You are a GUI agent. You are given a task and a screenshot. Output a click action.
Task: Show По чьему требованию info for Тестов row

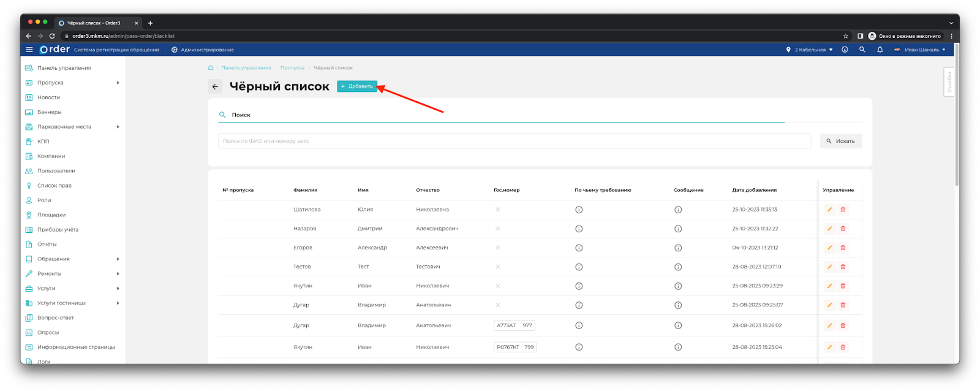[579, 267]
